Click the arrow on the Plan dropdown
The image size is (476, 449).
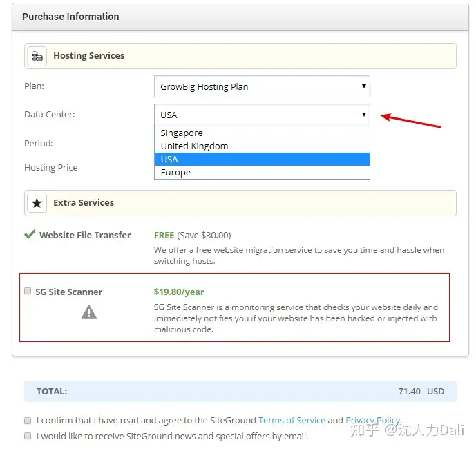tap(363, 86)
